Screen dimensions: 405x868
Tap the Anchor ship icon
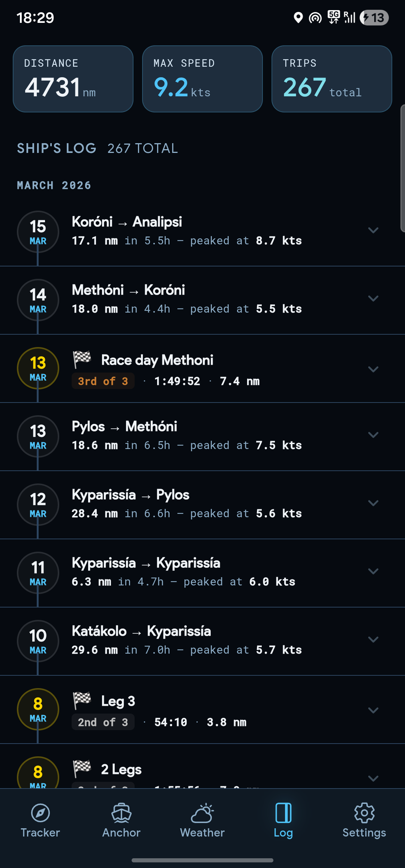pos(121,813)
